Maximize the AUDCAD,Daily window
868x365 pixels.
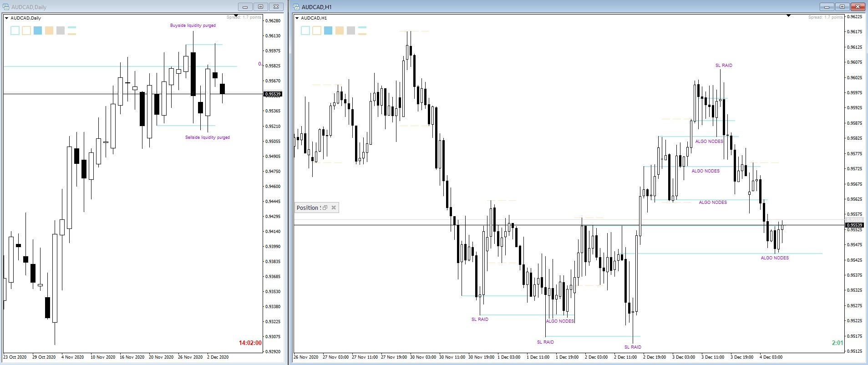tap(260, 7)
